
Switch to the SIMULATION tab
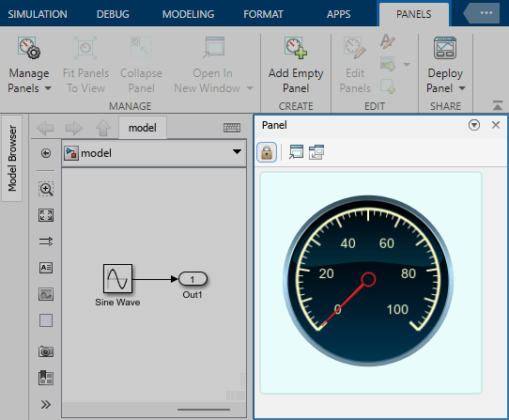click(38, 14)
